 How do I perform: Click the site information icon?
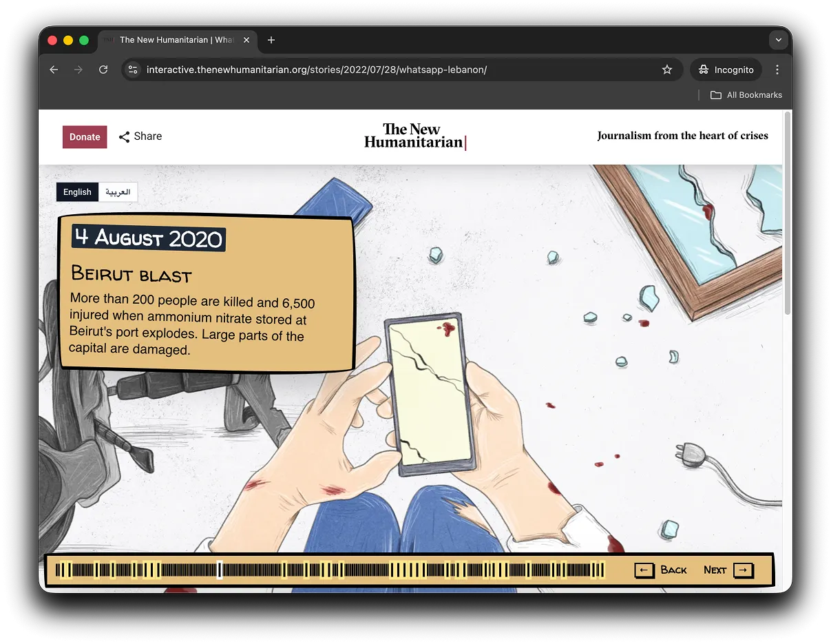134,70
